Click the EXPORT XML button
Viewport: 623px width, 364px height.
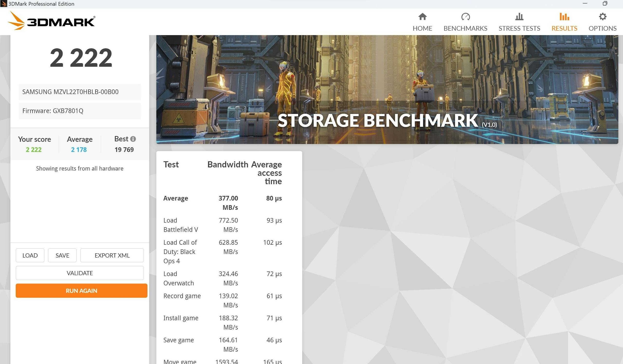(x=112, y=255)
